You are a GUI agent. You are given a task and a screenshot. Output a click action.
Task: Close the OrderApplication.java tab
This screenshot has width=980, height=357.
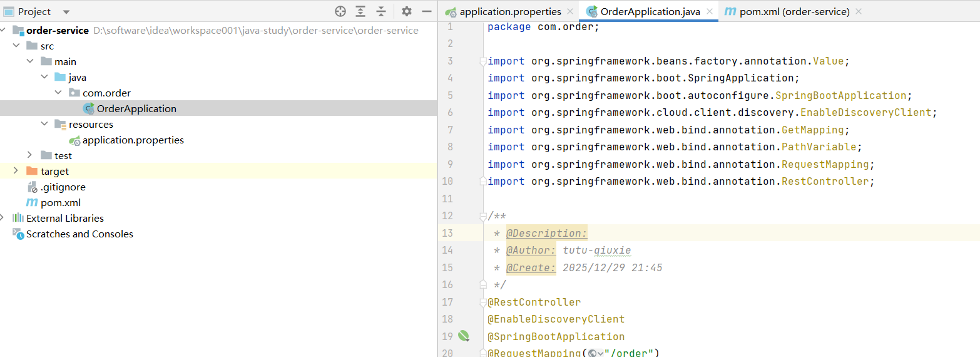click(710, 11)
